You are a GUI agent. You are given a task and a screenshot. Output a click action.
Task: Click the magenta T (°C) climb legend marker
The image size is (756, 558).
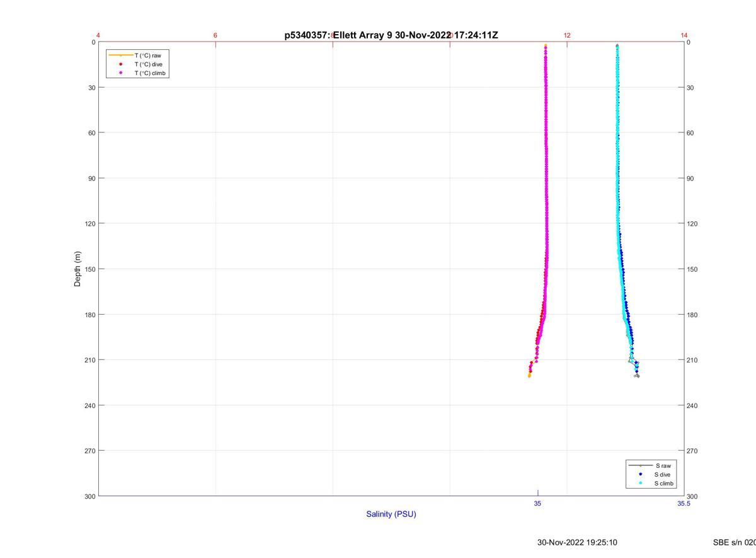(120, 73)
